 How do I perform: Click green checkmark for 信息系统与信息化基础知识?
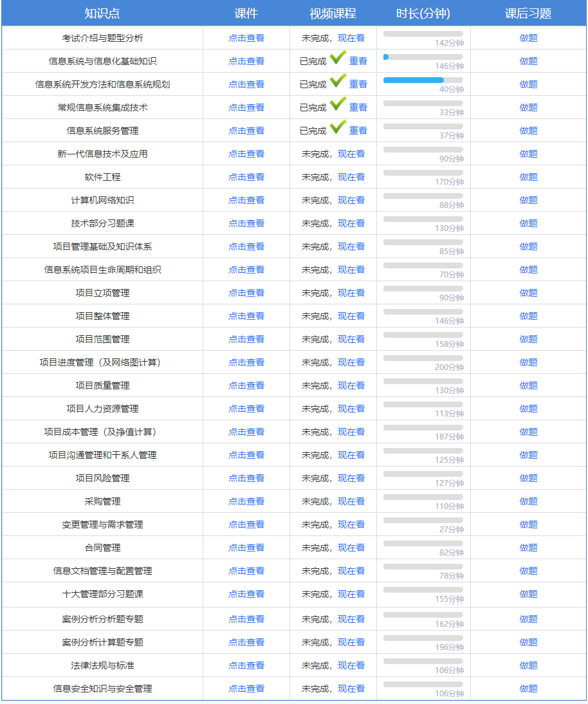click(x=338, y=59)
